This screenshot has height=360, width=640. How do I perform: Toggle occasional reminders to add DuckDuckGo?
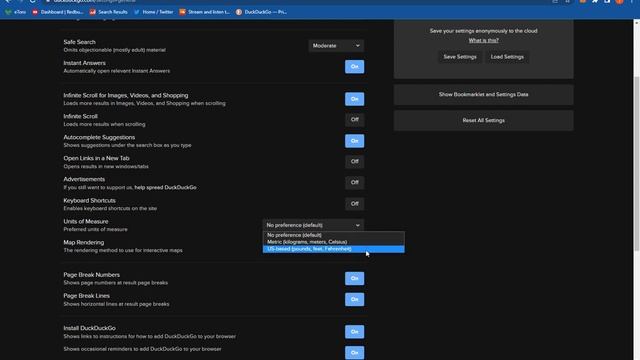click(354, 353)
